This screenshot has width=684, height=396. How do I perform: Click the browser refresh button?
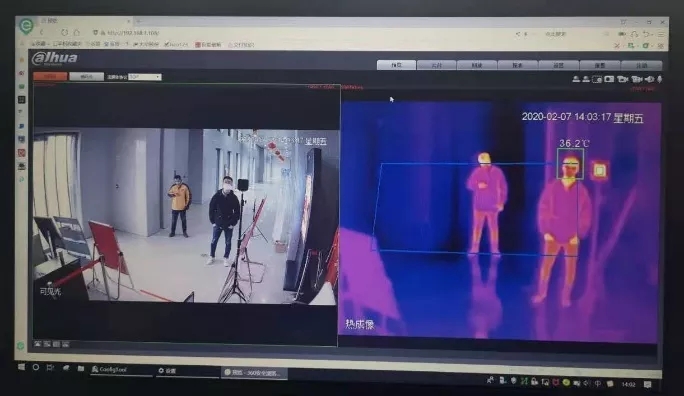coord(65,32)
